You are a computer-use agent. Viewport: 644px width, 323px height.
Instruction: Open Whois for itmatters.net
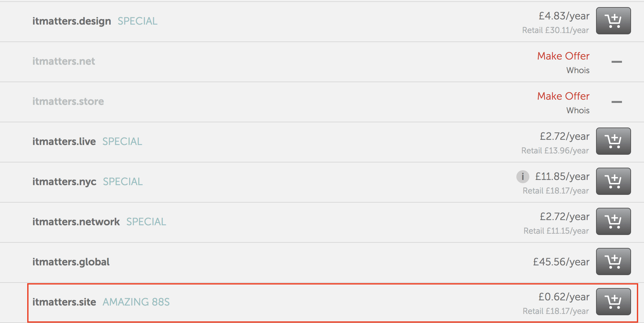point(578,70)
